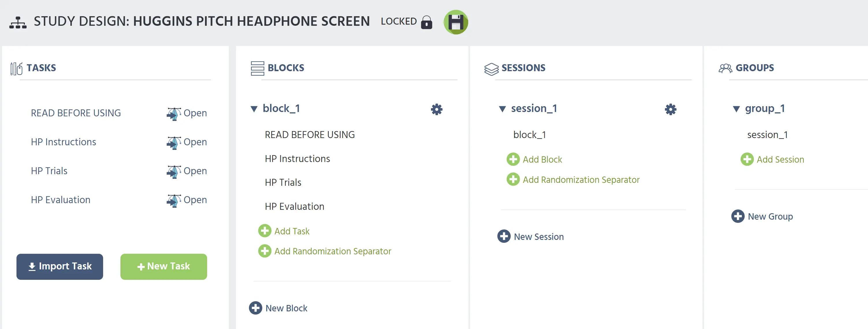Open session_1 settings gear
Screen dimensions: 868x329
670,109
